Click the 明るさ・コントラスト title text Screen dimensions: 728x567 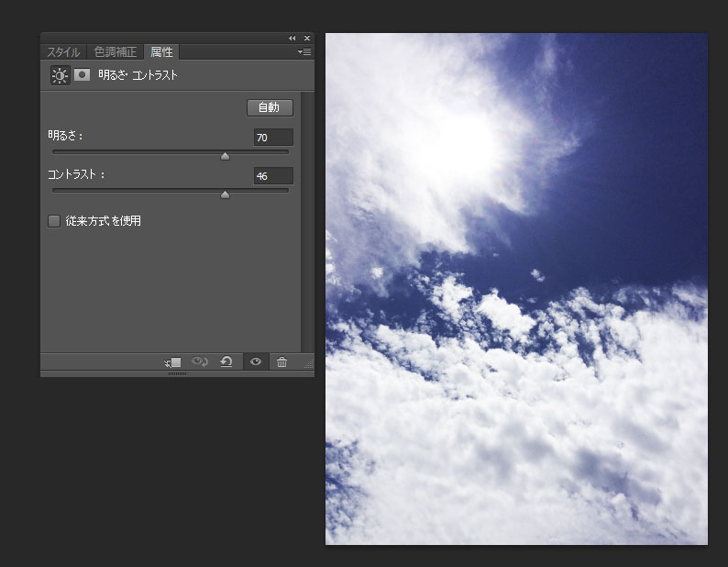(138, 75)
